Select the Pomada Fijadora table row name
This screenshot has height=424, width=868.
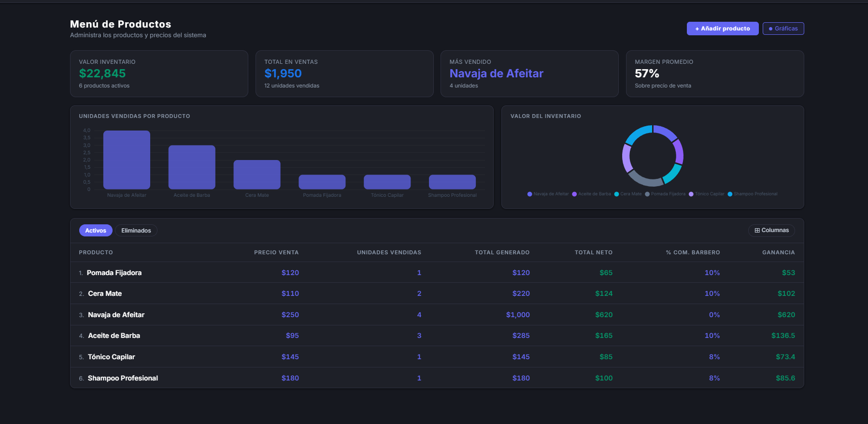[x=114, y=273]
